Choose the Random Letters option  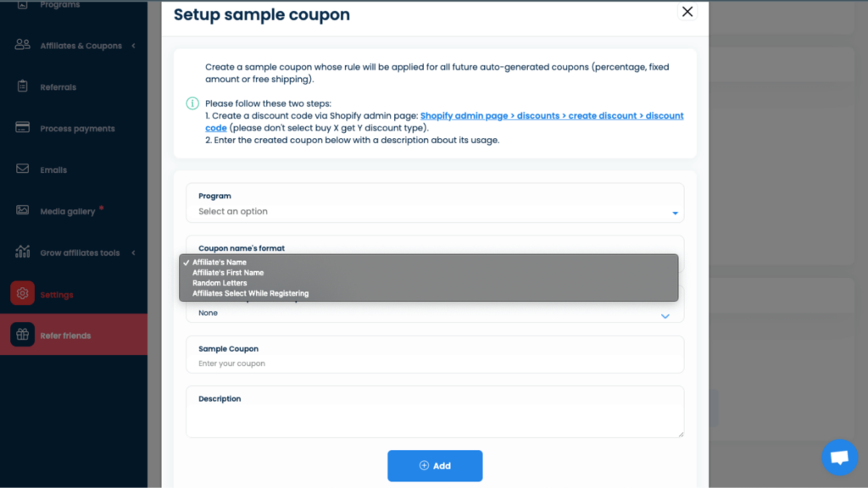pyautogui.click(x=220, y=283)
